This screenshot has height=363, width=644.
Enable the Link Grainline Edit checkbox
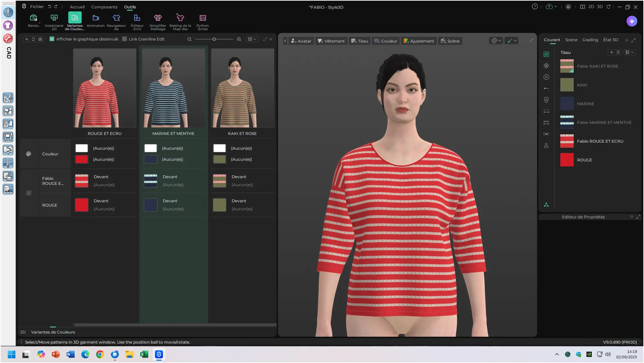(125, 39)
